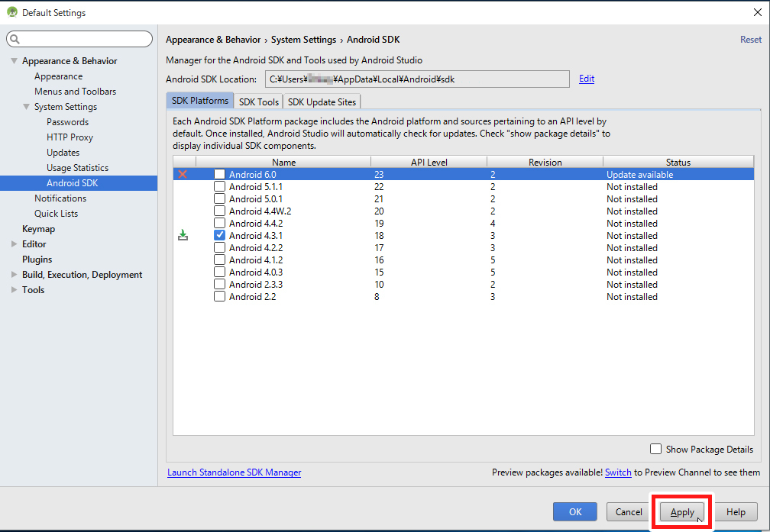The width and height of the screenshot is (770, 532).
Task: Click the Cancel button
Action: point(629,512)
